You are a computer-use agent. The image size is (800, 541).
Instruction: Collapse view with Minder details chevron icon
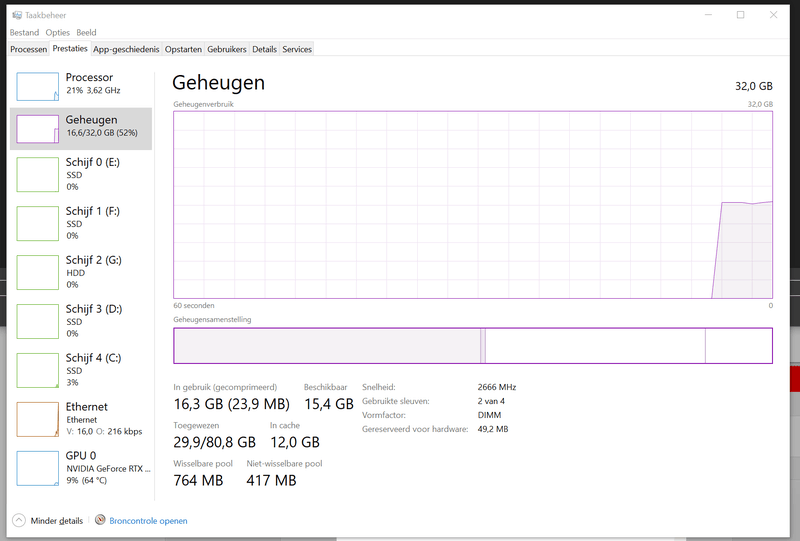pyautogui.click(x=19, y=521)
